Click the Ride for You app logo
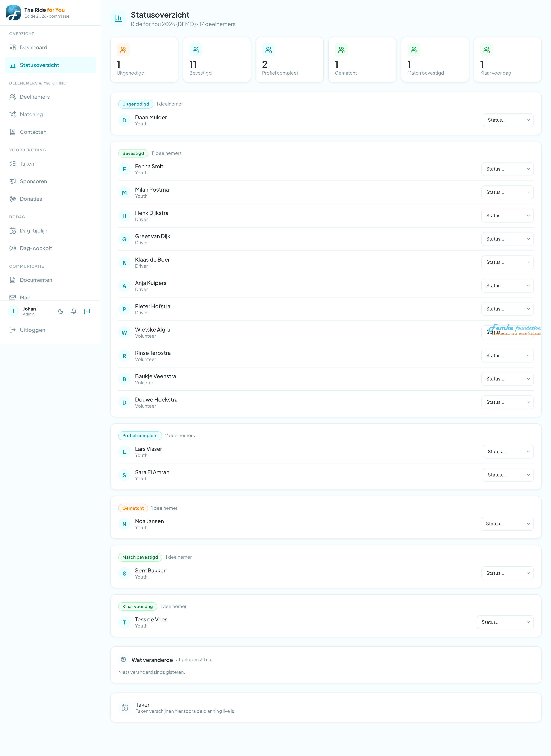 coord(13,13)
